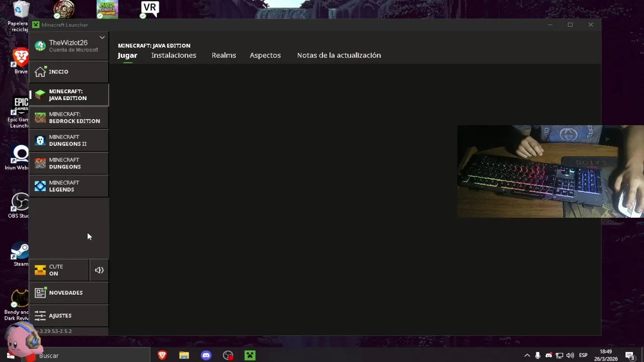This screenshot has width=644, height=362.
Task: Open Minecraft Dungeons in the sidebar
Action: (69, 163)
